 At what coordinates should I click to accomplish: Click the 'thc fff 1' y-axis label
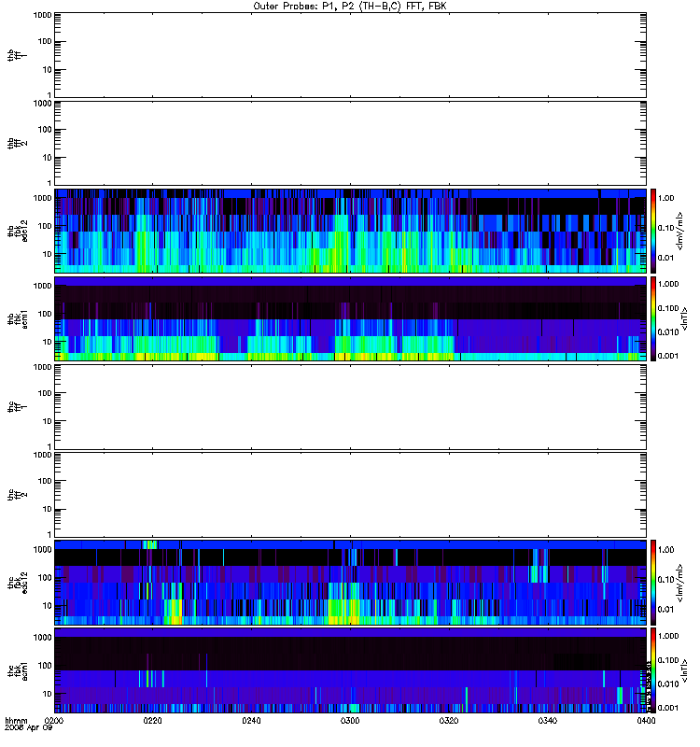click(x=17, y=407)
